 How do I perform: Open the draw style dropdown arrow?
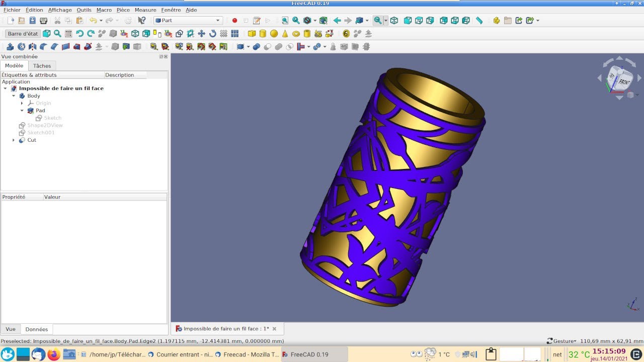tap(314, 21)
